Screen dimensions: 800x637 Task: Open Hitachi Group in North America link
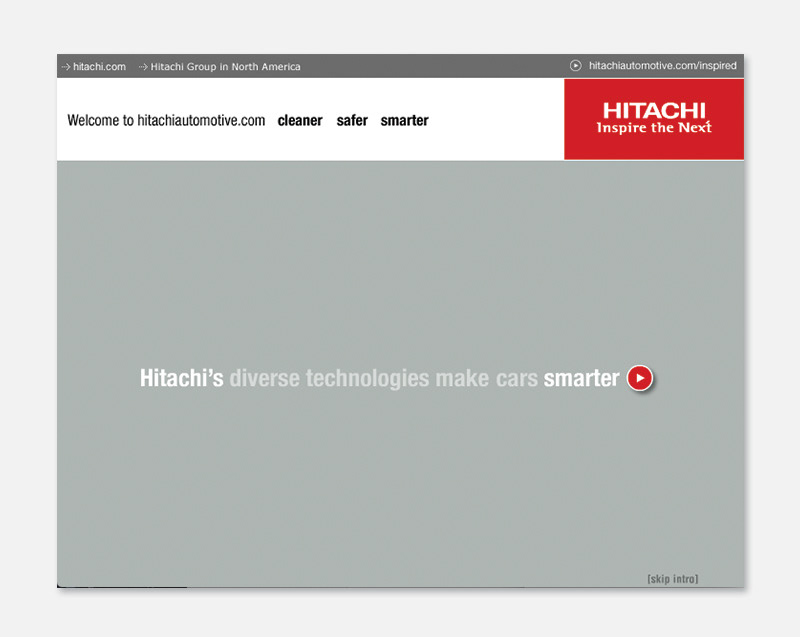click(x=225, y=67)
